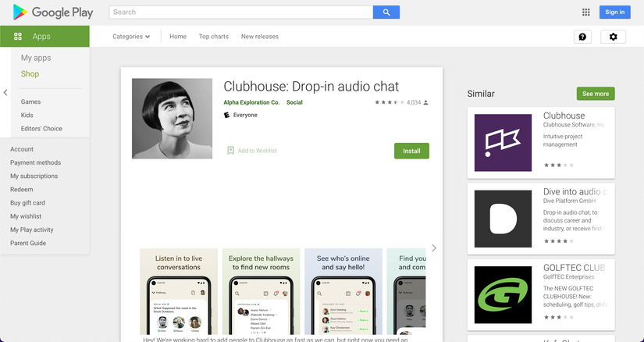This screenshot has width=644, height=342.
Task: Click the Clubhouse similar app title
Action: tap(564, 116)
